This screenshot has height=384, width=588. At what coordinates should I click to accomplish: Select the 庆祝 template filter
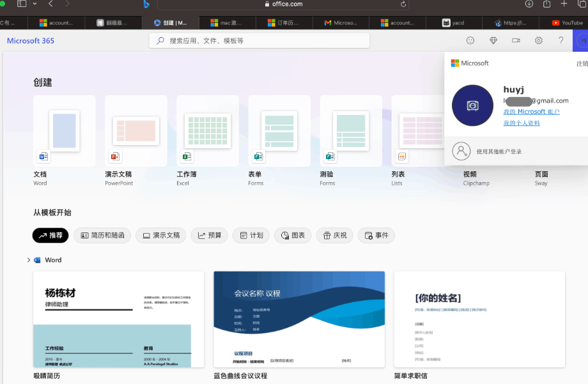point(334,236)
